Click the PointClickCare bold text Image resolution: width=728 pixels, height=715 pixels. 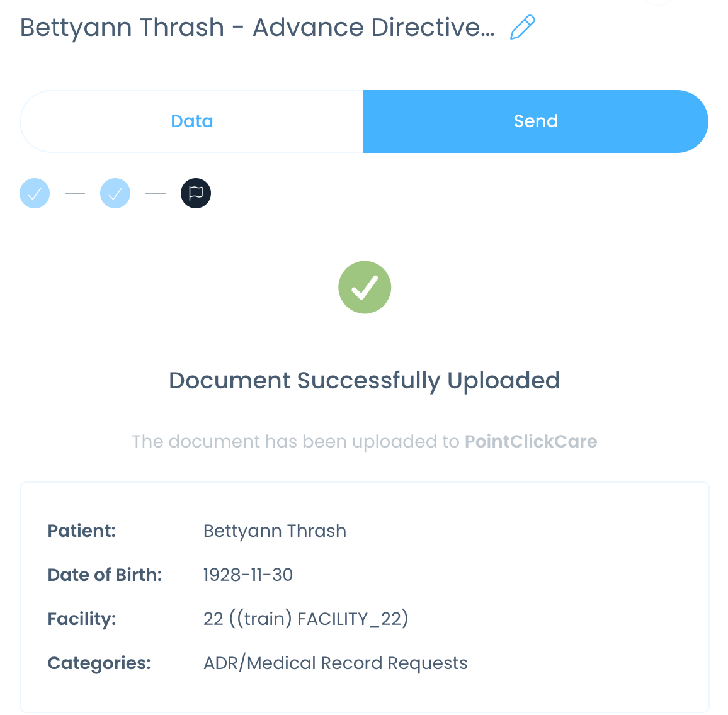coord(531,441)
